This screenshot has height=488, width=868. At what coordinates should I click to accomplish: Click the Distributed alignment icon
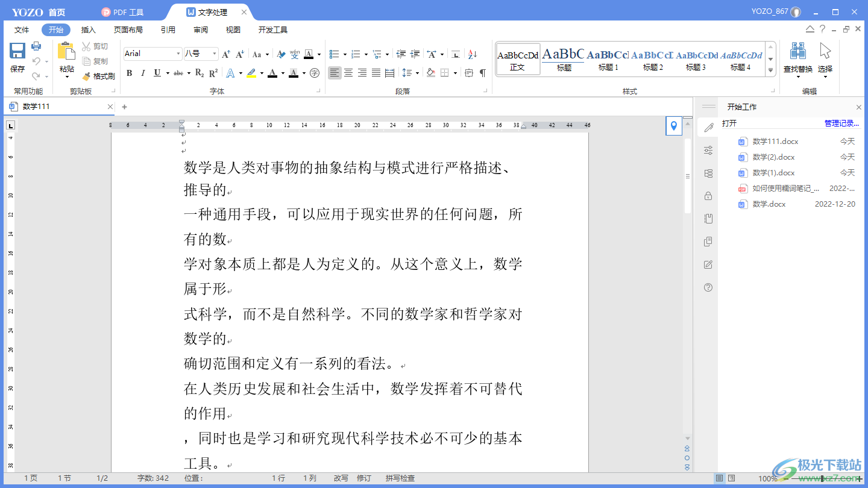(x=390, y=73)
